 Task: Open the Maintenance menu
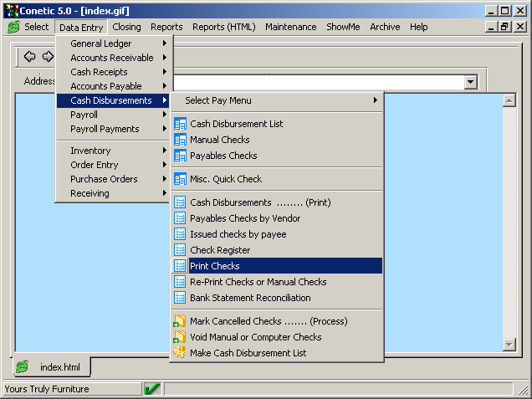(290, 27)
